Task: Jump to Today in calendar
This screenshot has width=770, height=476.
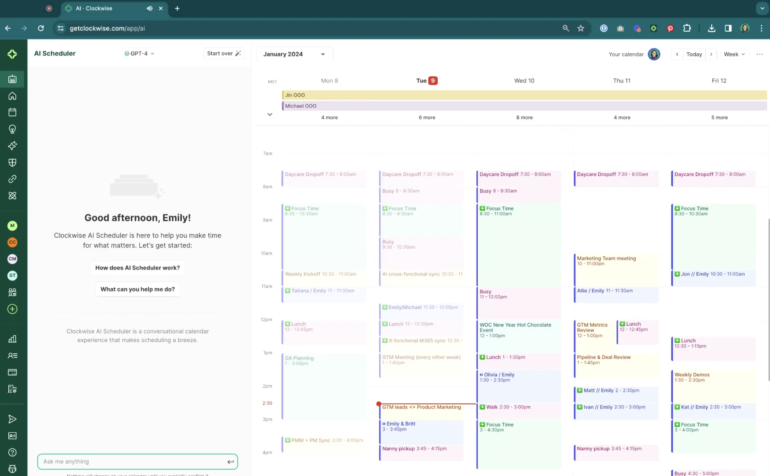Action: coord(694,54)
